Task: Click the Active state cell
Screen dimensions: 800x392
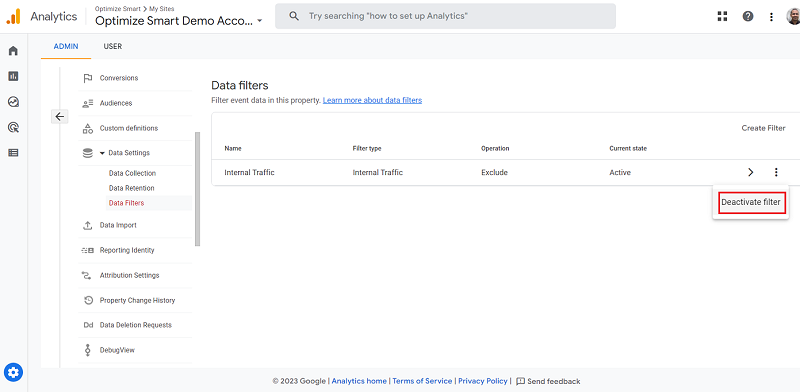Action: click(620, 173)
